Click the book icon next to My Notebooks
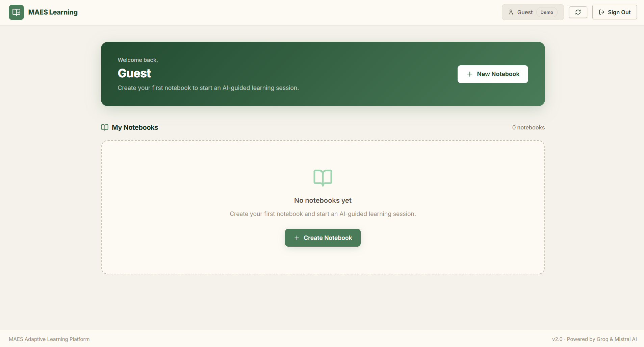 coord(105,127)
